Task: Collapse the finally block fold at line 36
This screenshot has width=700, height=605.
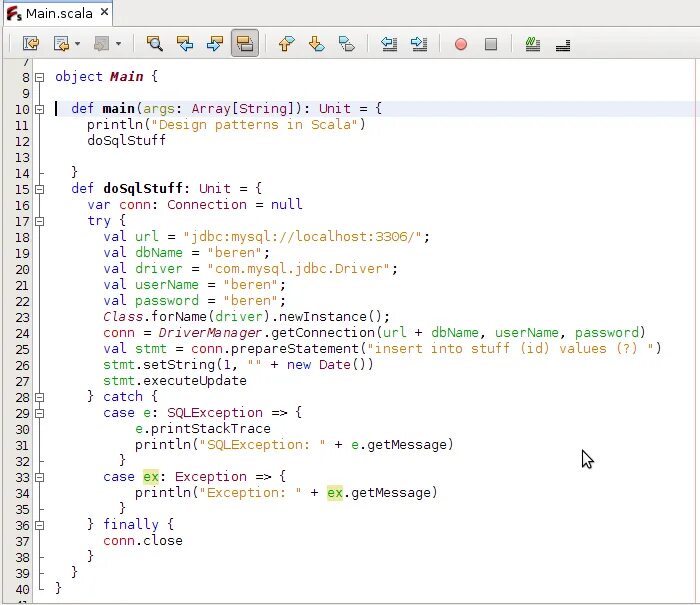Action: (x=40, y=526)
